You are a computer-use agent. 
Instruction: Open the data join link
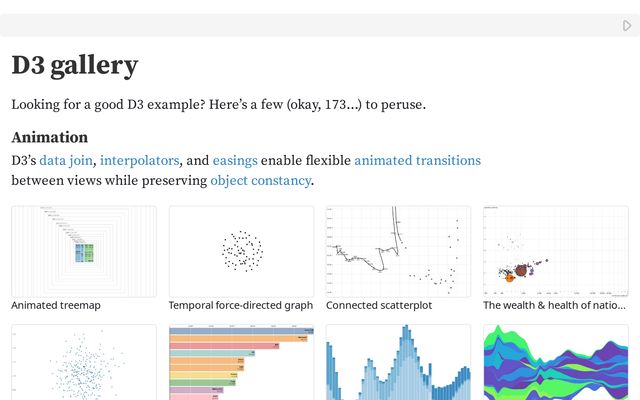click(x=67, y=160)
